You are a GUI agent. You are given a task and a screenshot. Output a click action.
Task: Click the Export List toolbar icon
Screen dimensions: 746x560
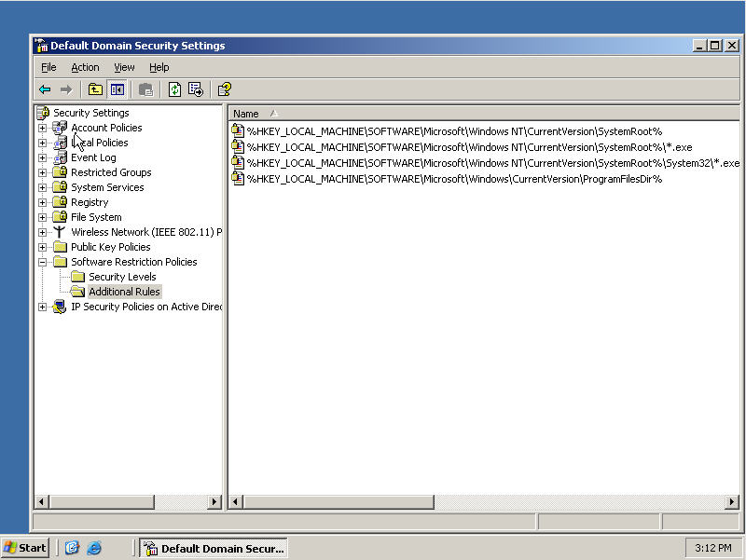point(196,89)
